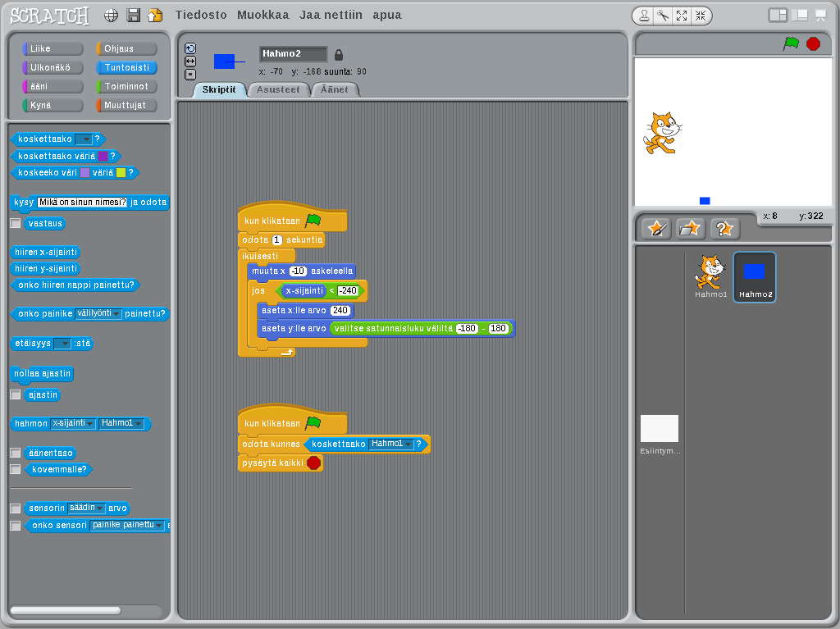The image size is (840, 629).
Task: Show the Toiminnot block category
Action: (126, 86)
